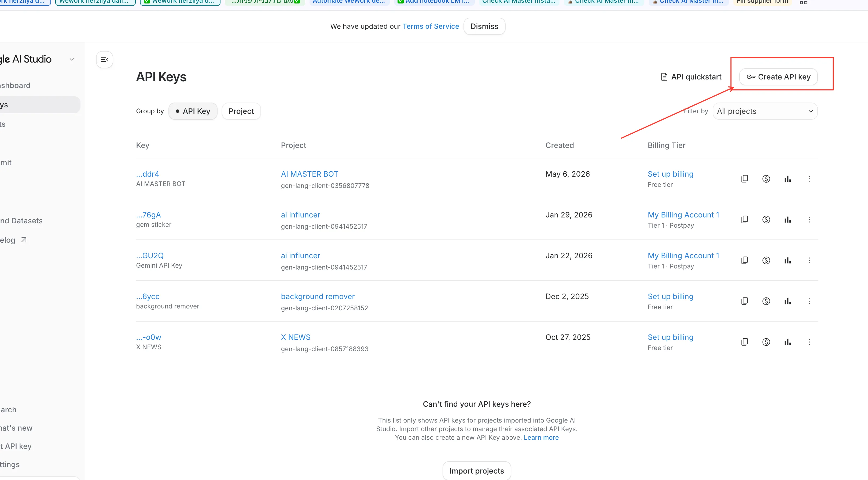This screenshot has width=868, height=480.
Task: Select the project ID gen-lang-client-0356807778
Action: [325, 186]
